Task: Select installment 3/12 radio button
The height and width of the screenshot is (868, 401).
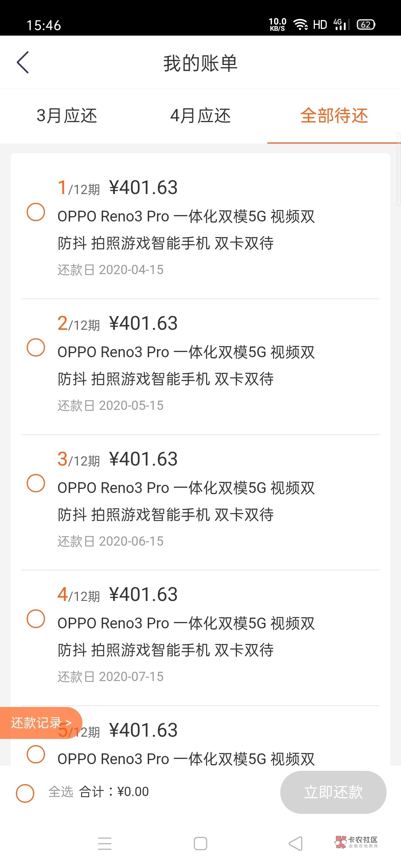Action: point(36,483)
